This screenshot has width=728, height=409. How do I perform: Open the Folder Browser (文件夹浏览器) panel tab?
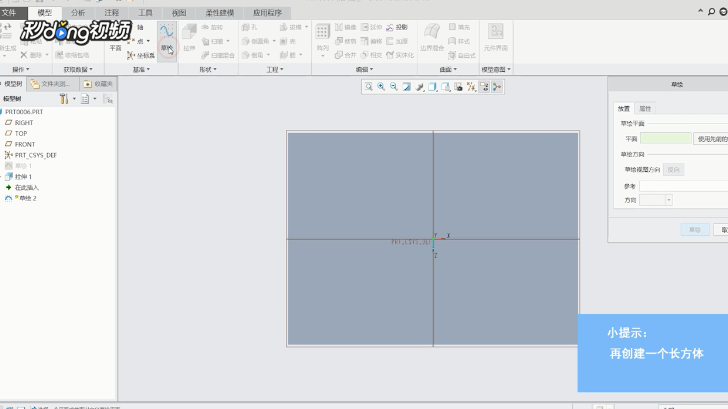click(51, 84)
